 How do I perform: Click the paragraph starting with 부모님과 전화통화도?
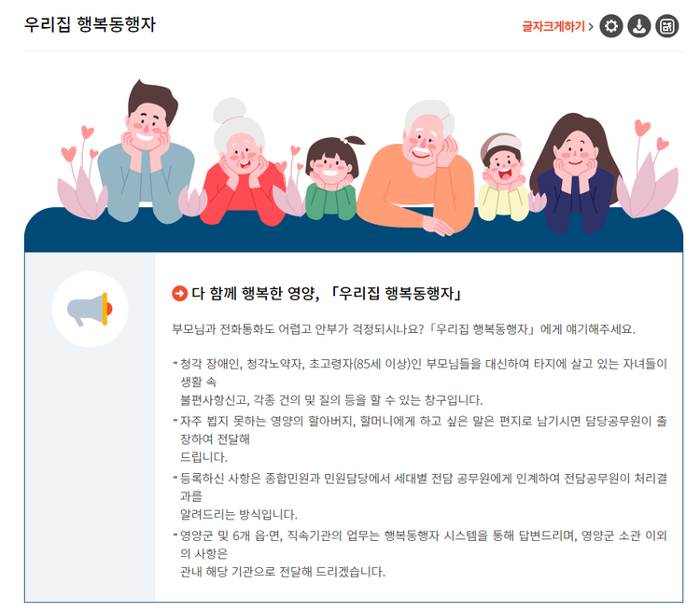403,329
